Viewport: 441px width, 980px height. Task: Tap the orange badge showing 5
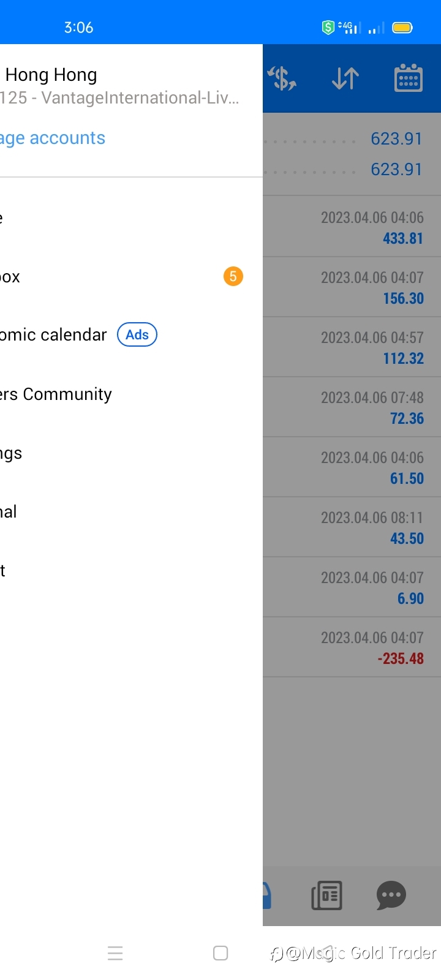(x=233, y=276)
